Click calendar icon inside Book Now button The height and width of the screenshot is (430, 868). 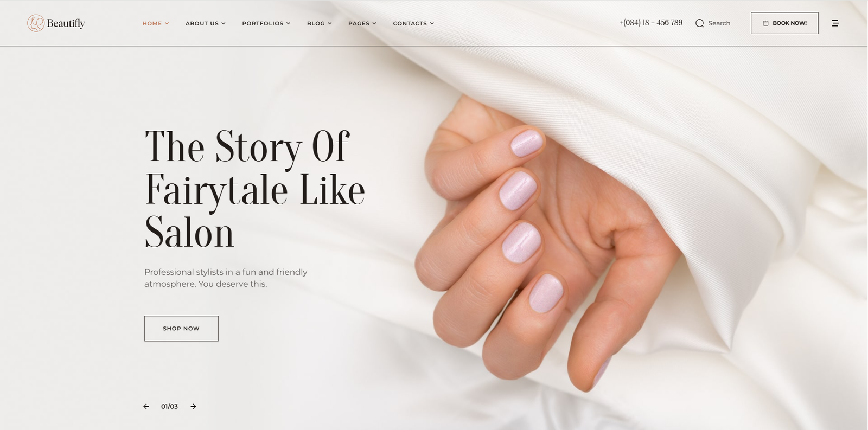765,23
